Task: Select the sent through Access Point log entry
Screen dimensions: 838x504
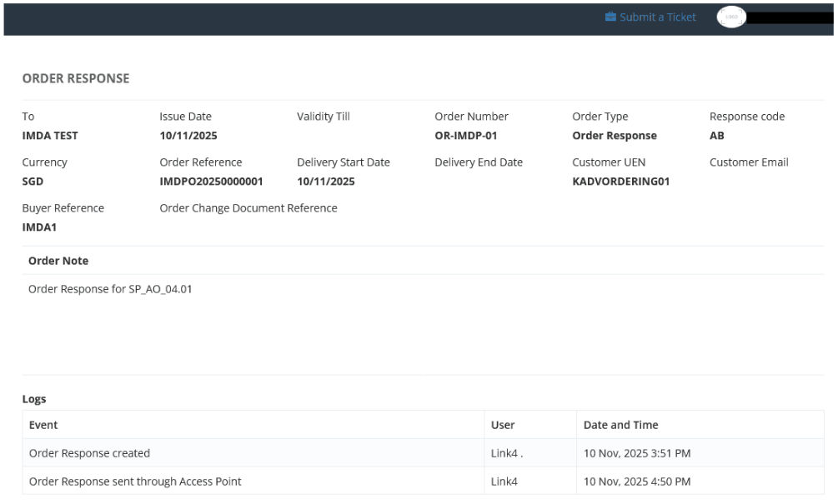Action: 135,481
